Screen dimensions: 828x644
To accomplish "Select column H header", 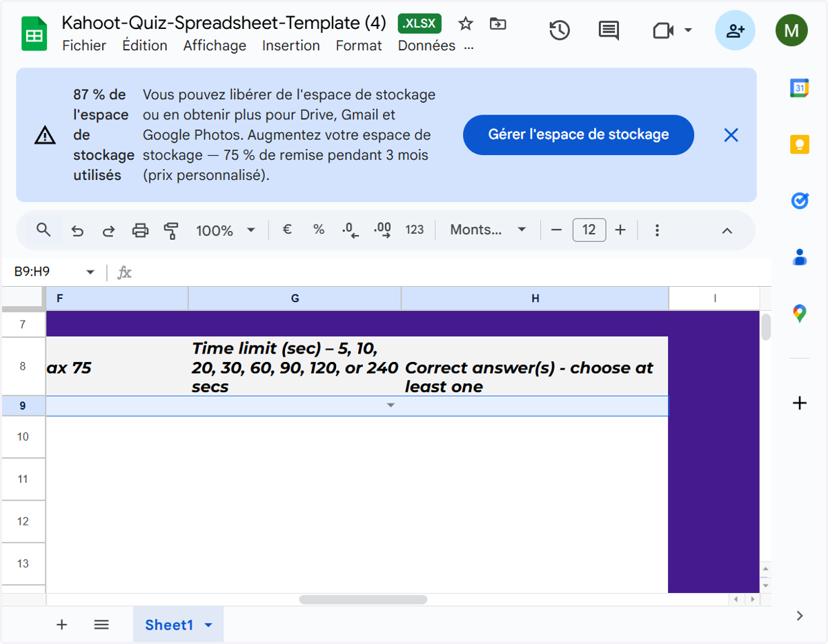I will (x=535, y=299).
